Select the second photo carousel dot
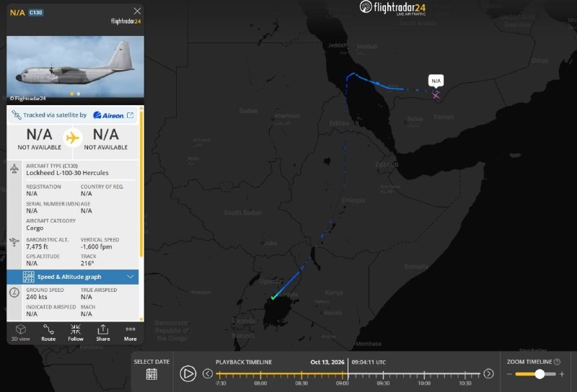The width and height of the screenshot is (577, 392). 79,94
